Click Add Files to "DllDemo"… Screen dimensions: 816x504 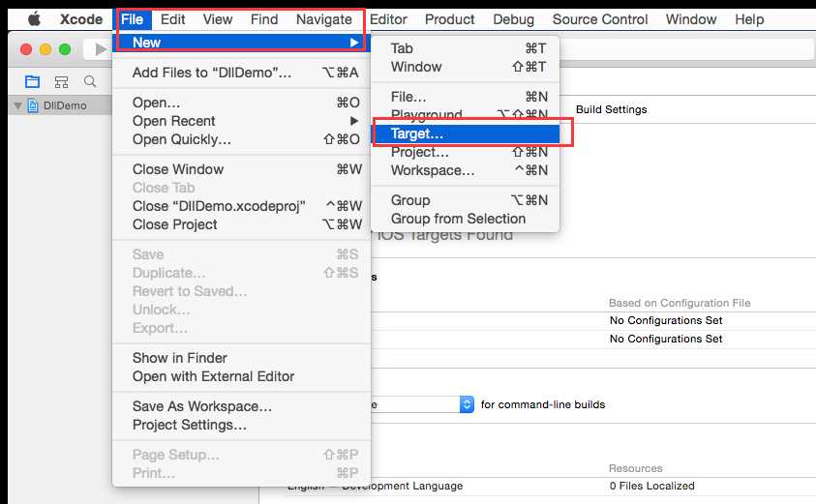point(211,73)
